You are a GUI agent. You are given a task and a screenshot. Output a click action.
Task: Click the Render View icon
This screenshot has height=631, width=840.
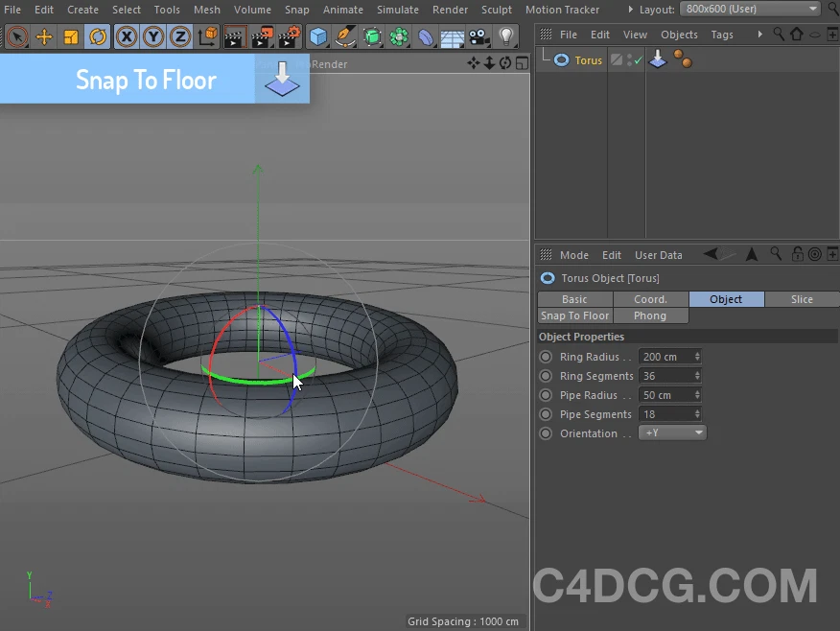tap(234, 36)
